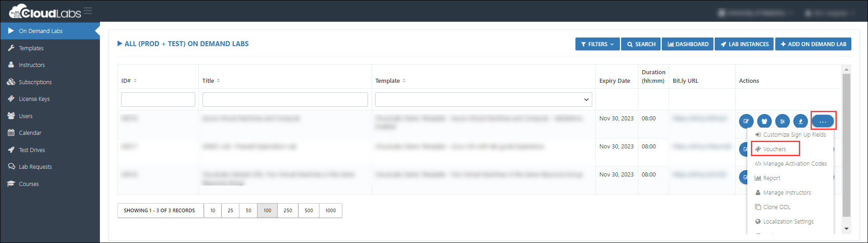
Task: Click the first row's Nov 30, 2023 expiry date
Action: tap(616, 119)
